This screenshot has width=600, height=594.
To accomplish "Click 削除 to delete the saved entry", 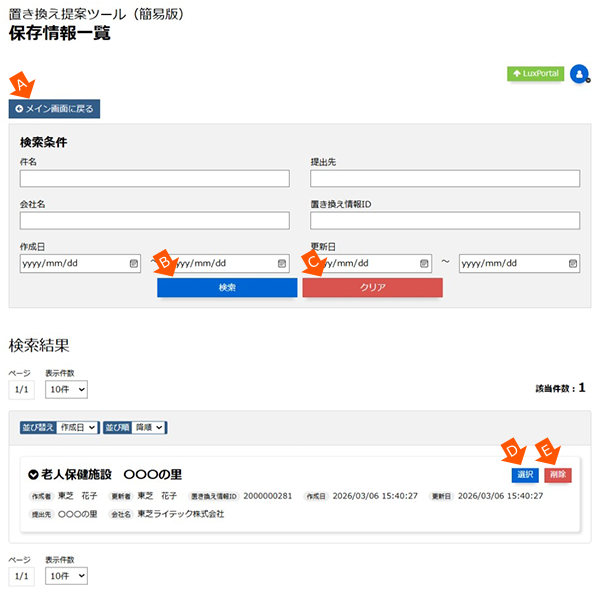I will 558,474.
